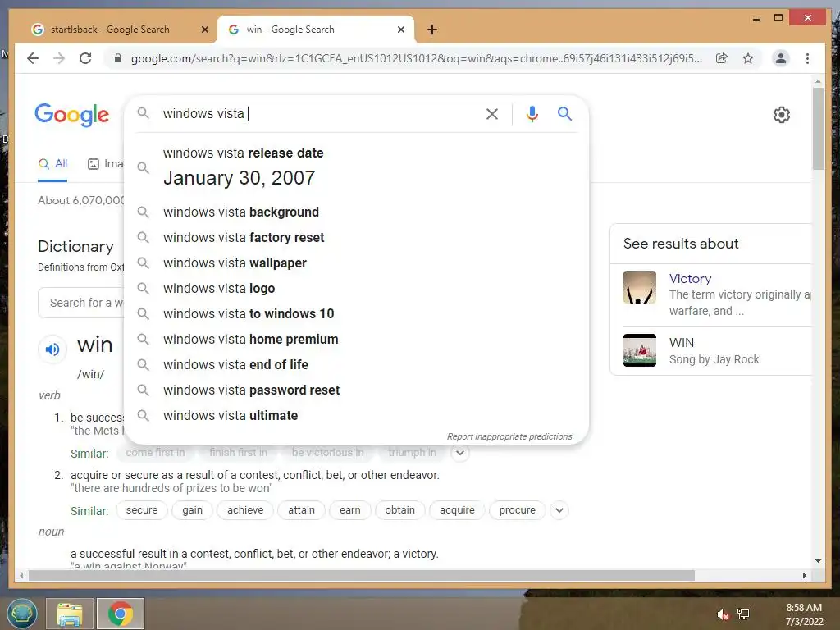
Task: Click the muted volume tray icon
Action: tap(723, 614)
